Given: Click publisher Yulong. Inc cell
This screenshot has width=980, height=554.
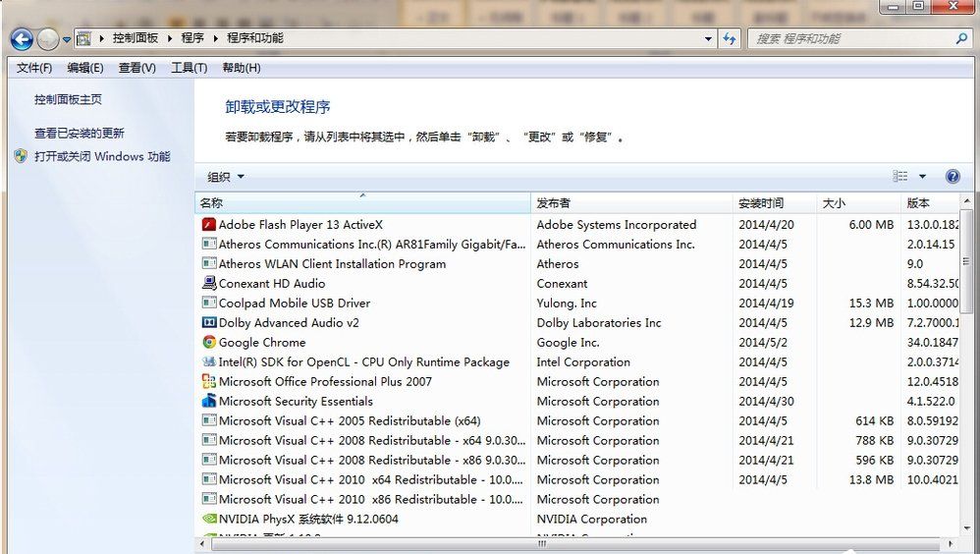Looking at the screenshot, I should click(567, 304).
